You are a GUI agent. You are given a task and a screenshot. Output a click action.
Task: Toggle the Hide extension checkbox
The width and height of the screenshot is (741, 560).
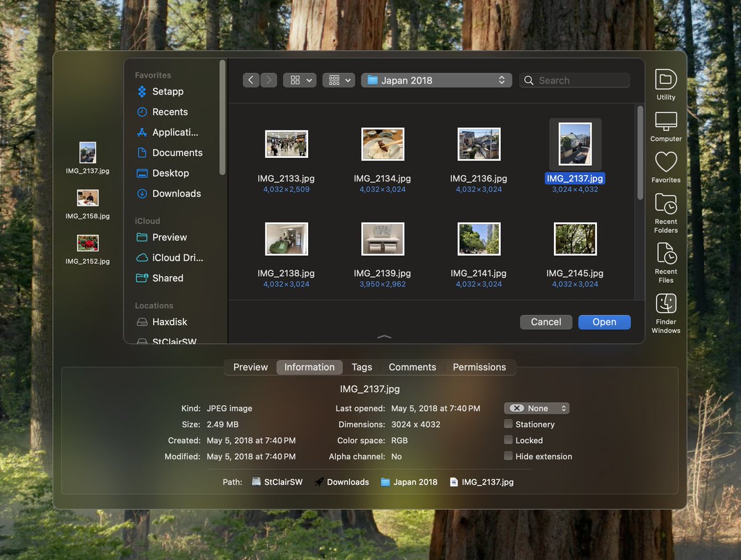(x=508, y=456)
